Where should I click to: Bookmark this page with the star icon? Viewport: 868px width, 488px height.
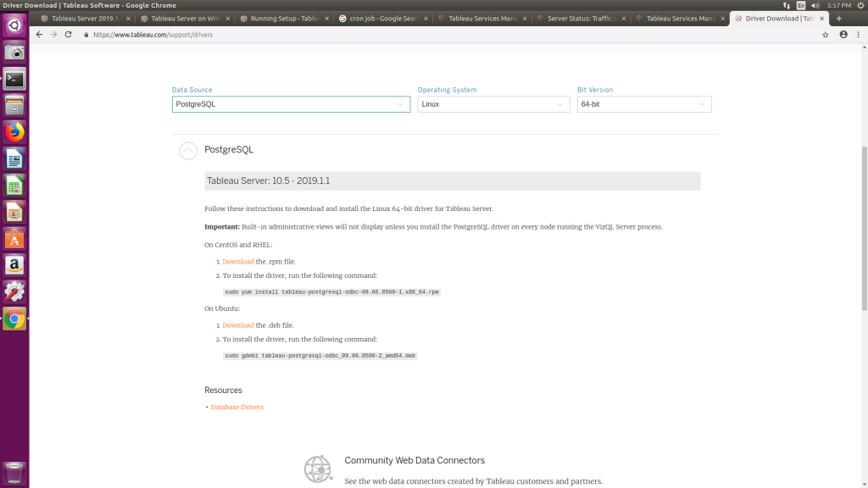[x=826, y=35]
